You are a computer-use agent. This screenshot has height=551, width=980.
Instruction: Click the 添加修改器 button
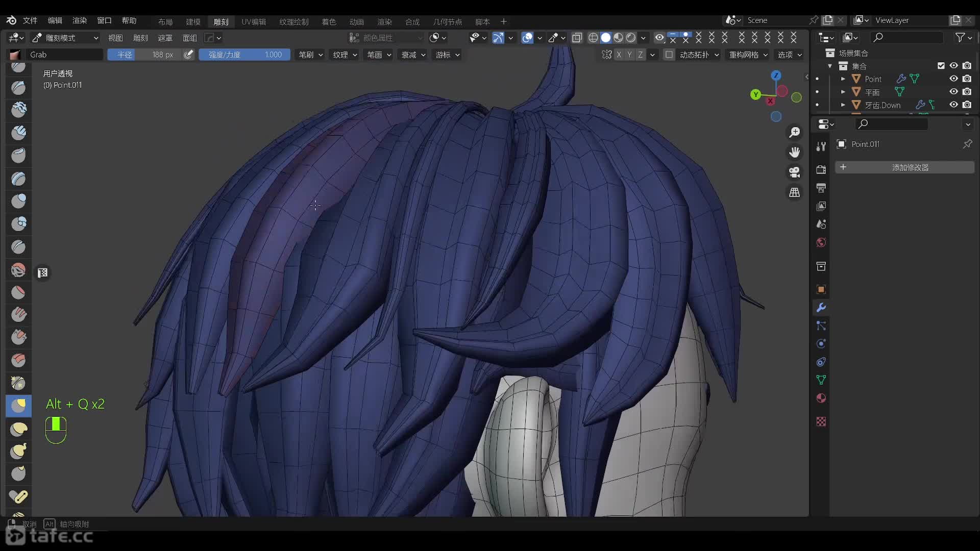(904, 167)
